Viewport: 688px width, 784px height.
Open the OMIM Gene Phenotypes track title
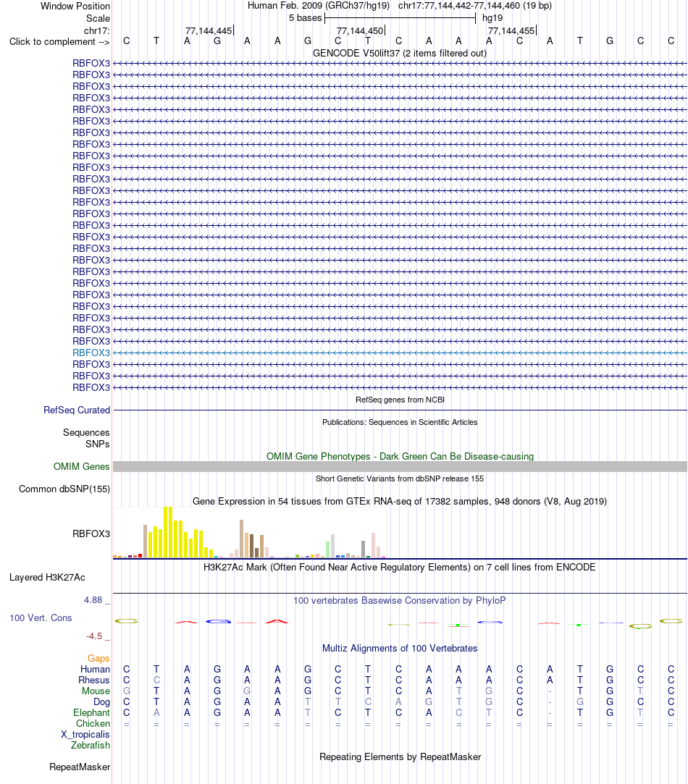400,456
